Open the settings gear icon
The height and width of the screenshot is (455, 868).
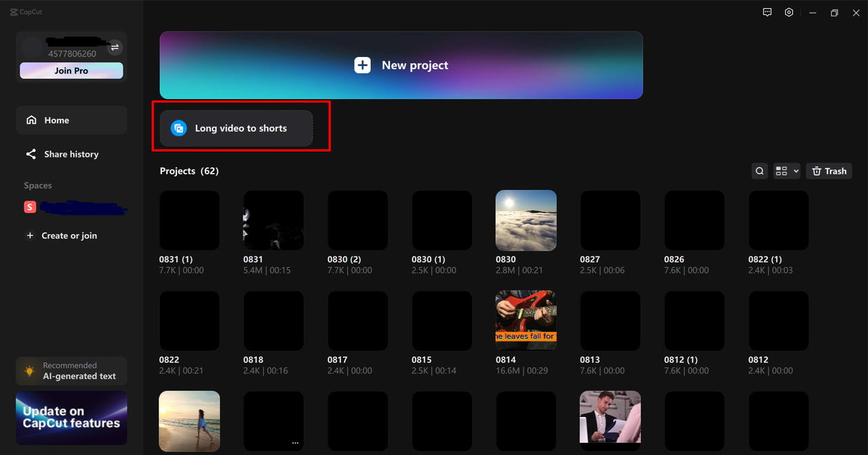tap(789, 12)
